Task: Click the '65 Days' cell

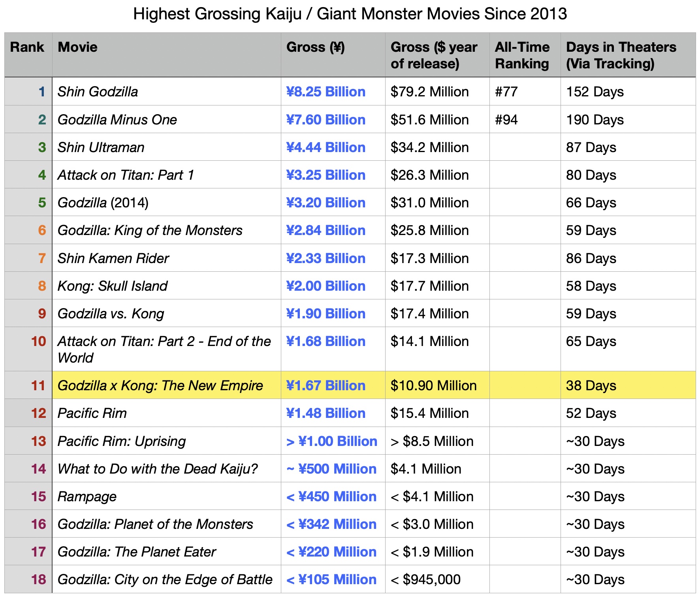Action: 628,349
